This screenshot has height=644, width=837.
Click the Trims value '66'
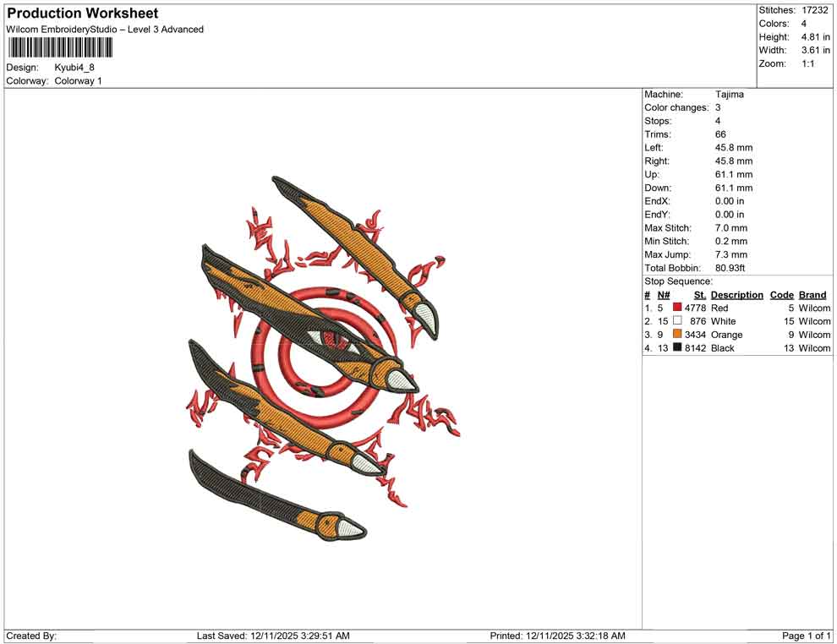(720, 134)
